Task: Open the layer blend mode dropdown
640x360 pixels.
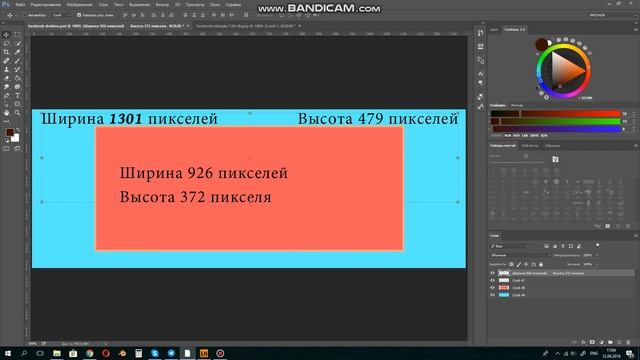Action: (520, 256)
